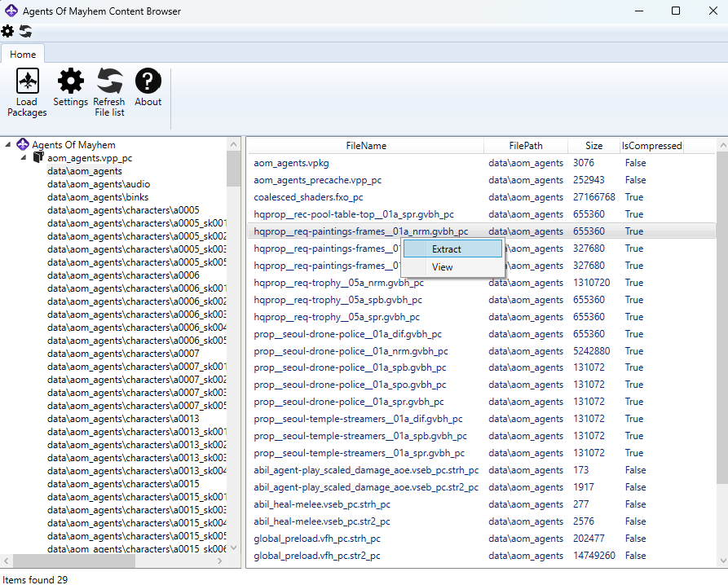Sort by the Size column header

click(x=593, y=146)
